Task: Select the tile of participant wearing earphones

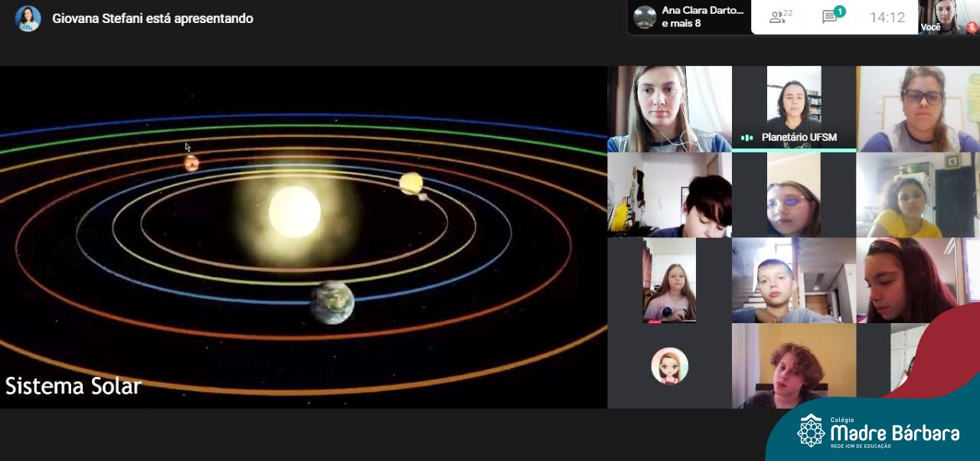Action: [669, 109]
